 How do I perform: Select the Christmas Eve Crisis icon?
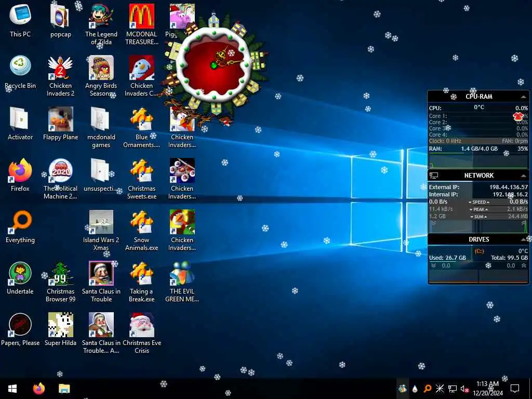pos(141,333)
